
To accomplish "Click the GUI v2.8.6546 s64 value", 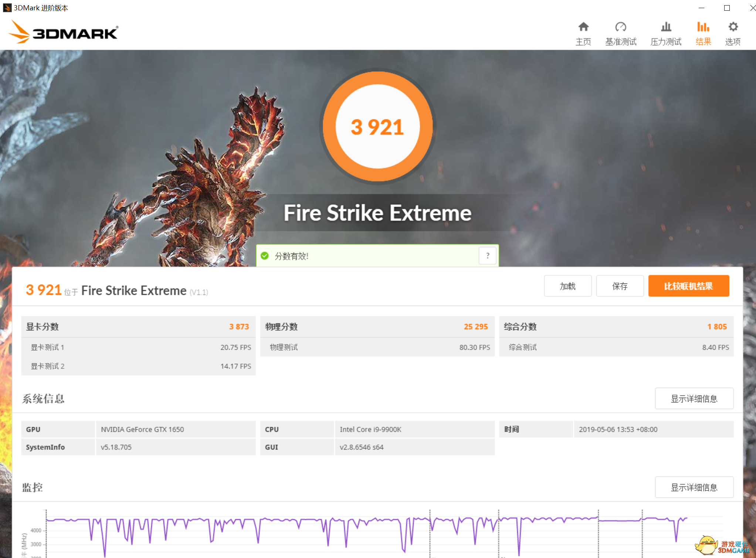I will point(362,447).
